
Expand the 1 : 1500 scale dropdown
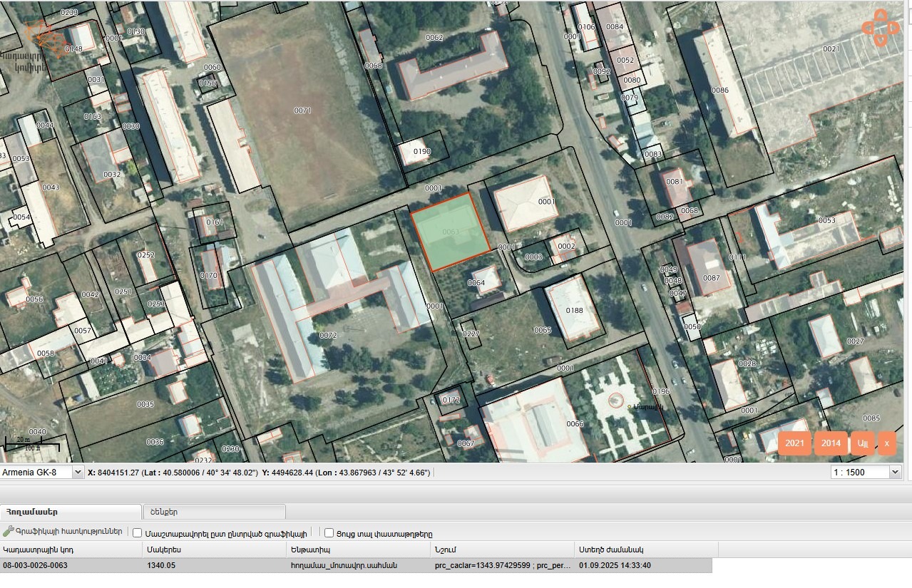pyautogui.click(x=866, y=473)
